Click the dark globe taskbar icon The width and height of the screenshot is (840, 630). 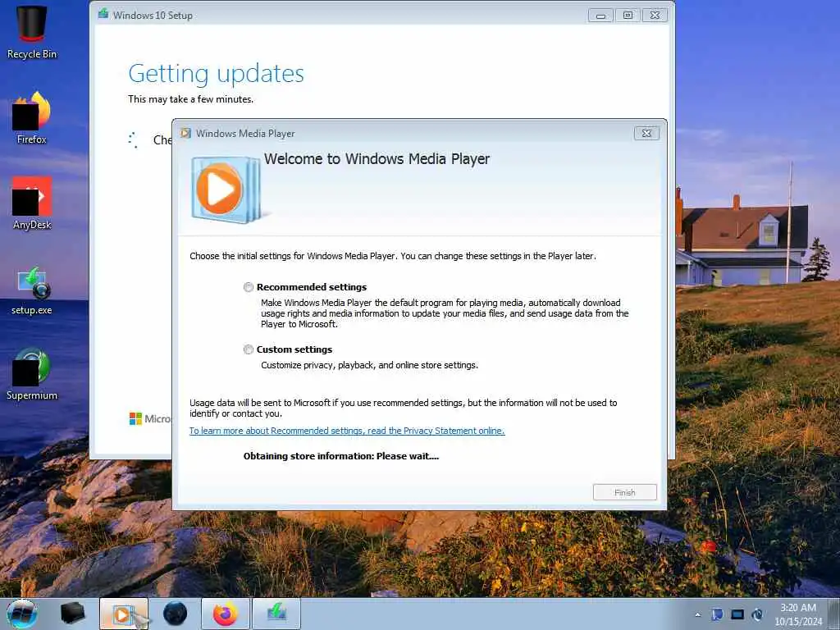[x=175, y=614]
